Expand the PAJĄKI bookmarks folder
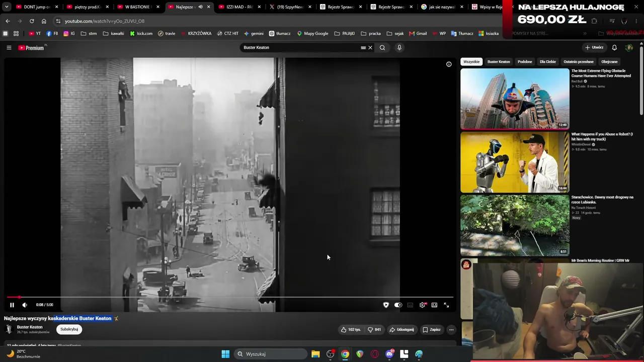This screenshot has width=644, height=362. pos(345,34)
